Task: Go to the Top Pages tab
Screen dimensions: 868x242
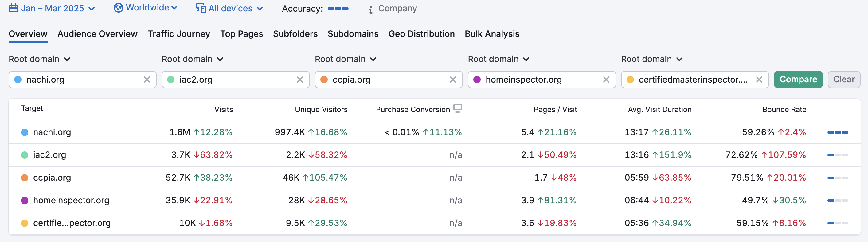Action: pyautogui.click(x=242, y=34)
